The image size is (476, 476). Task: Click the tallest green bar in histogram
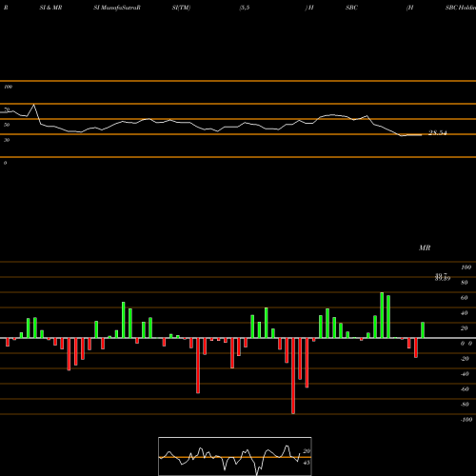[382, 315]
